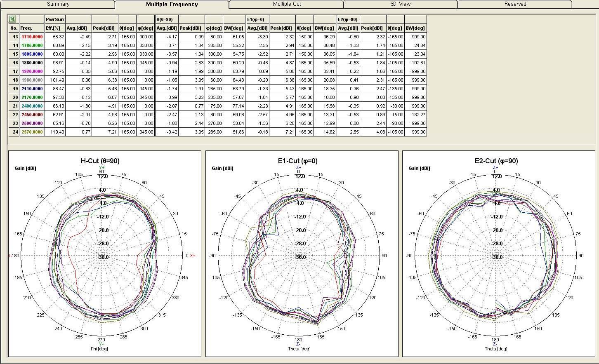The width and height of the screenshot is (599, 364).
Task: Click the E2 BW value 24.84
Action: [415, 45]
